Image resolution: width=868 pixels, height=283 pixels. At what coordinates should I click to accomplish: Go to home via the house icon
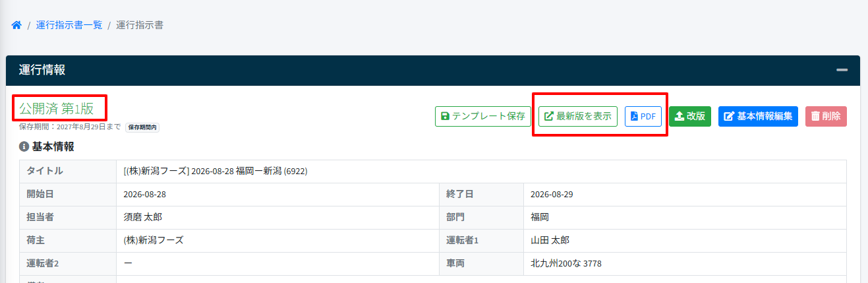click(16, 25)
